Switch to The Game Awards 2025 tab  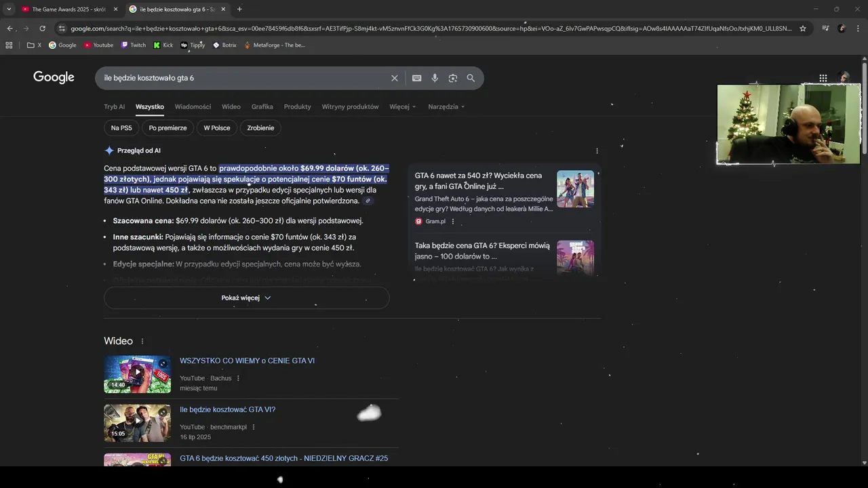[x=68, y=9]
